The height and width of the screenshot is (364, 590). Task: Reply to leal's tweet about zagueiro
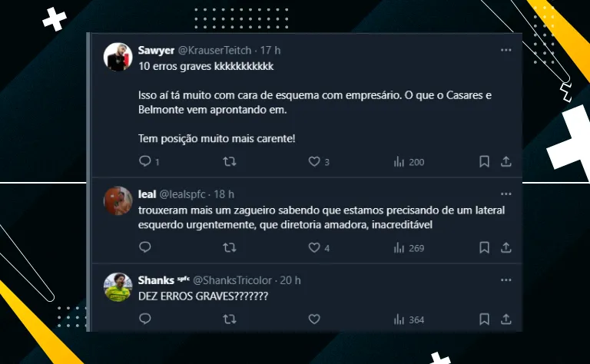click(145, 247)
